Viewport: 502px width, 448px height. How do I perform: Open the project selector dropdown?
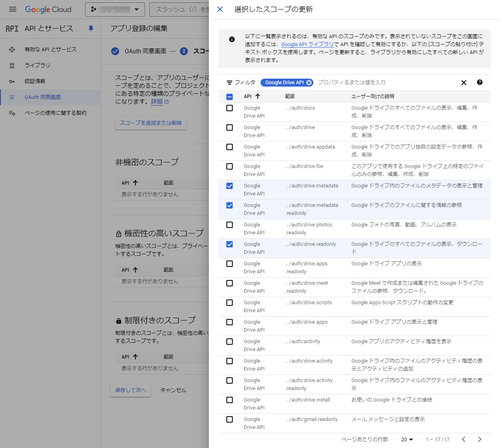(x=115, y=9)
